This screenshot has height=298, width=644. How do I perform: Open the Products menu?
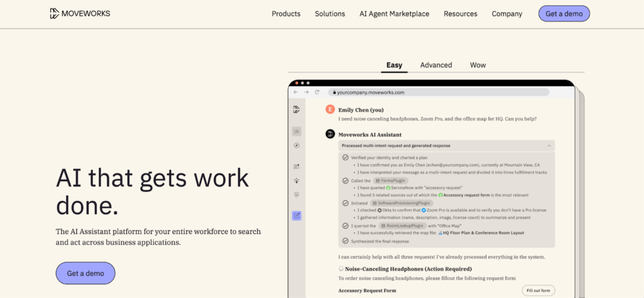286,14
